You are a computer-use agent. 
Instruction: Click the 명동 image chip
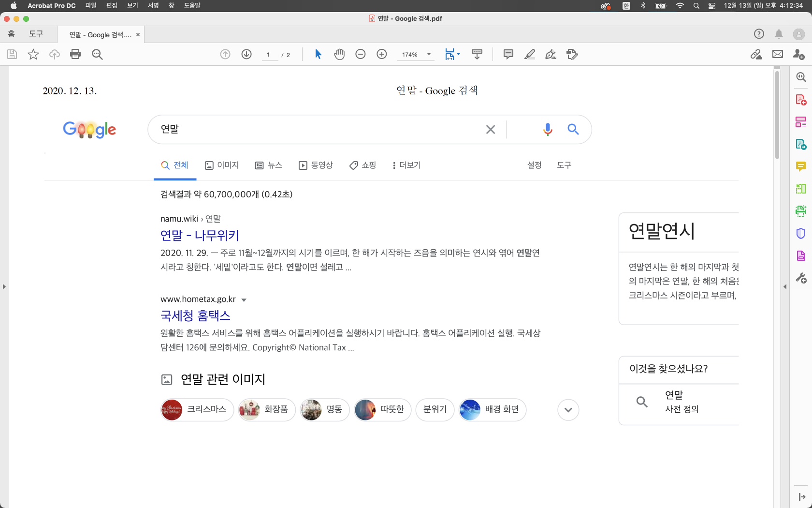point(325,410)
